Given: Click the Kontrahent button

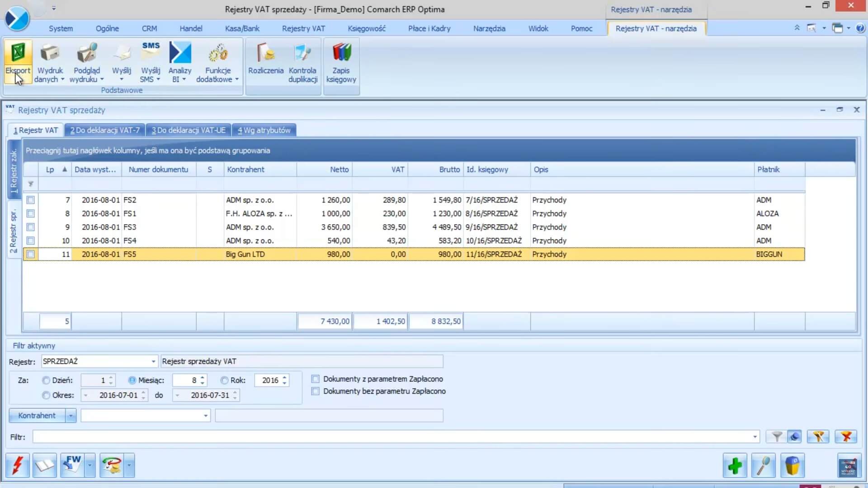Looking at the screenshot, I should click(37, 415).
